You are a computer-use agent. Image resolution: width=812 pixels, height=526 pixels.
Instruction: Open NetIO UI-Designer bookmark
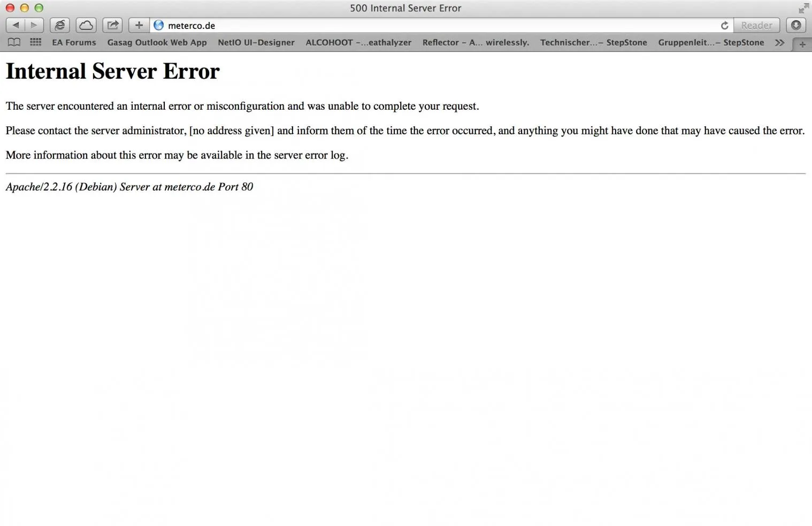[256, 42]
